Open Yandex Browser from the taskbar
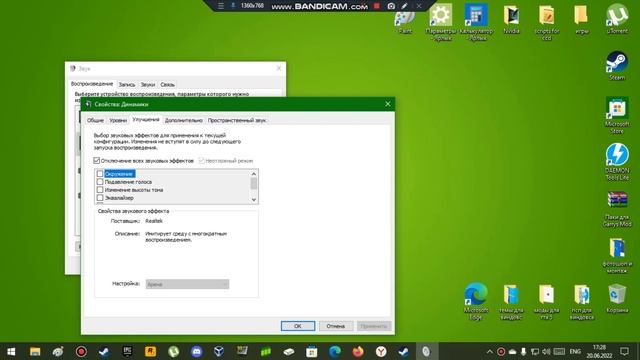The width and height of the screenshot is (640, 360). [x=381, y=351]
